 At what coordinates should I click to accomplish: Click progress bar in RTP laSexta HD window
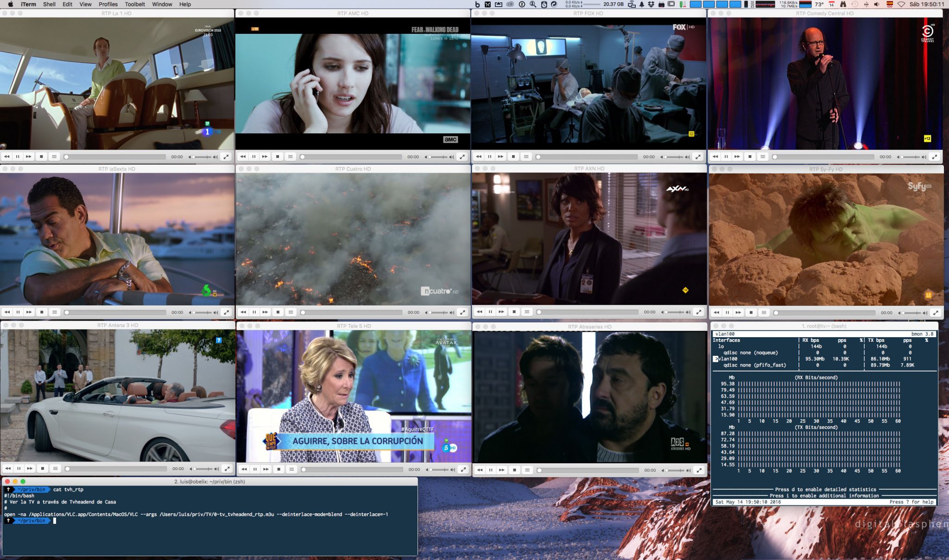point(115,313)
